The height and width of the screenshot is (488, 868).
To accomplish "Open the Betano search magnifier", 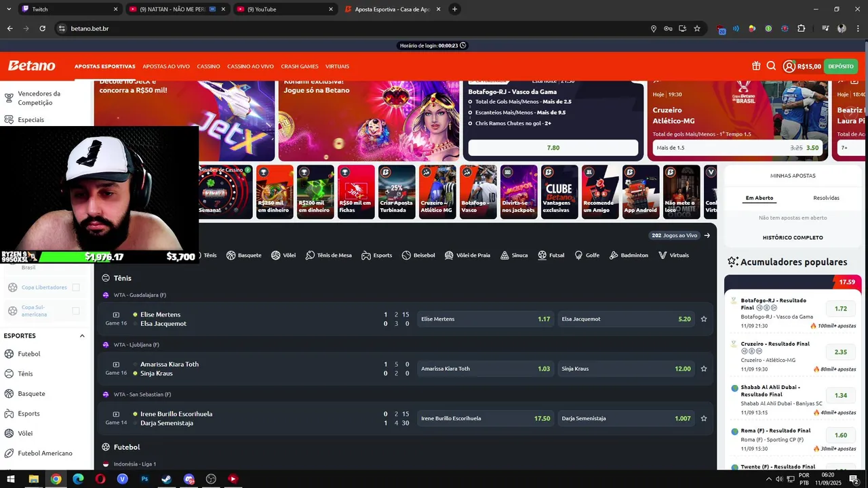I will (x=771, y=66).
